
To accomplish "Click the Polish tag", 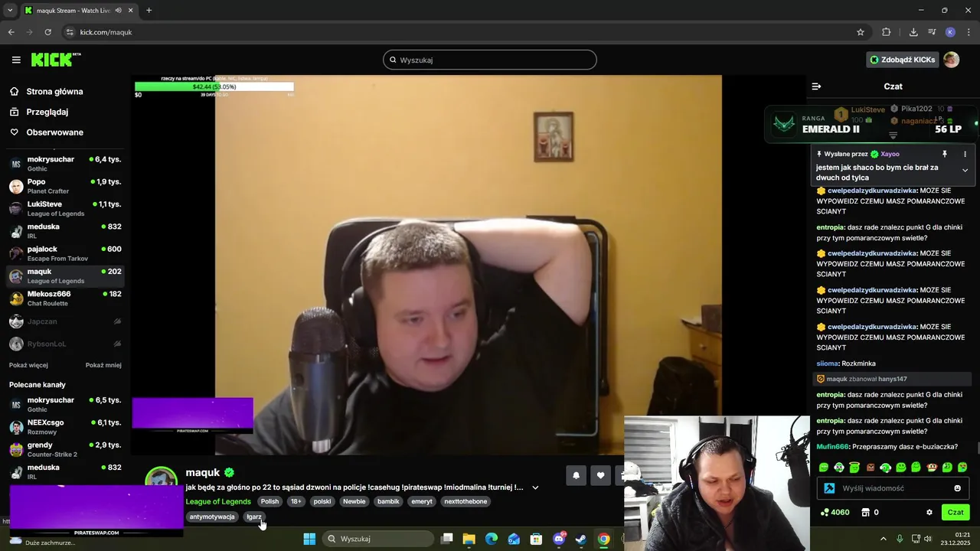I will pos(269,501).
